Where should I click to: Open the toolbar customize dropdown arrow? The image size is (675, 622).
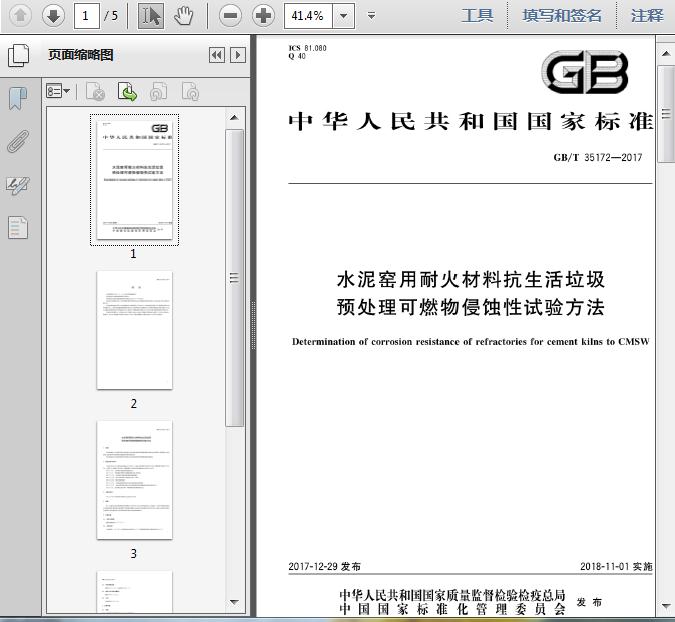pos(372,15)
